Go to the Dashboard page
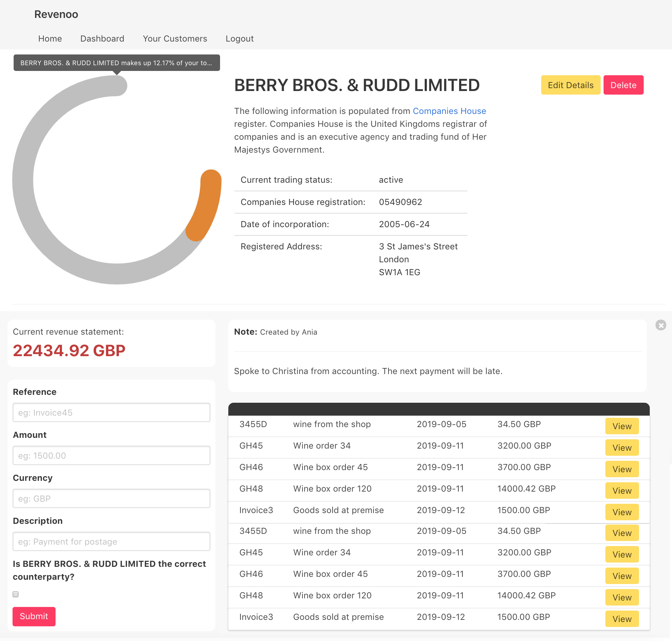Screen dimensions: 672x641 click(102, 39)
